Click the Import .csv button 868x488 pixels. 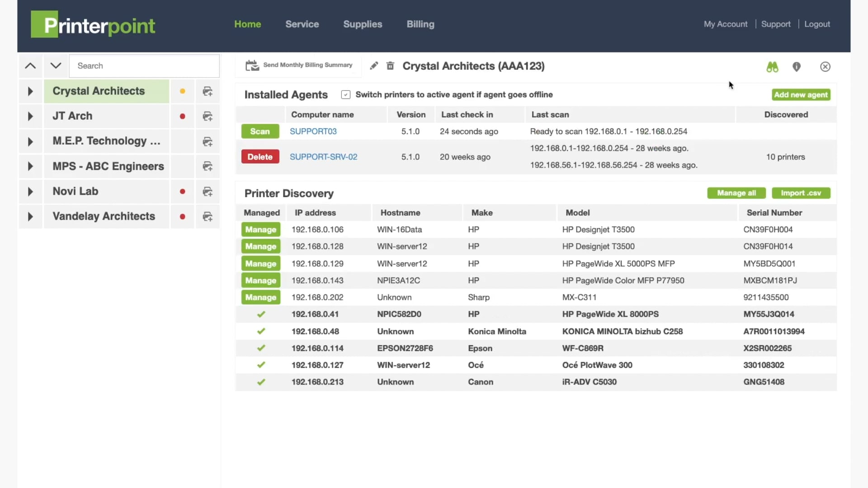(x=801, y=193)
